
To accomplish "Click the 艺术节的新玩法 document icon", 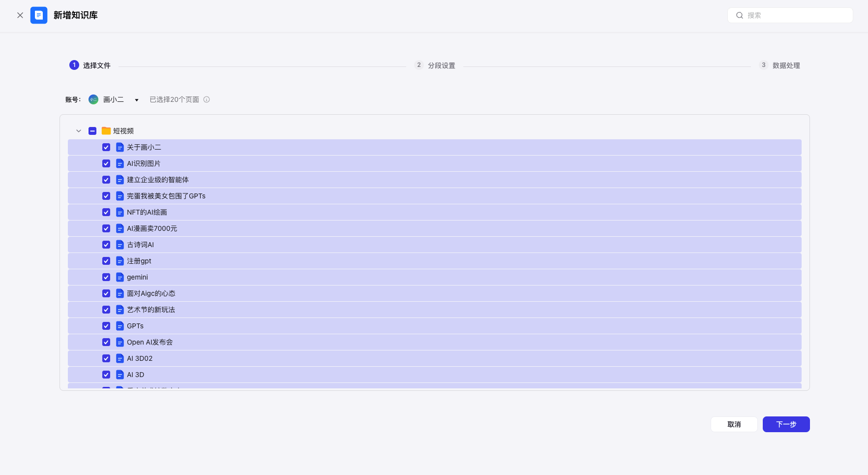I will pyautogui.click(x=120, y=310).
